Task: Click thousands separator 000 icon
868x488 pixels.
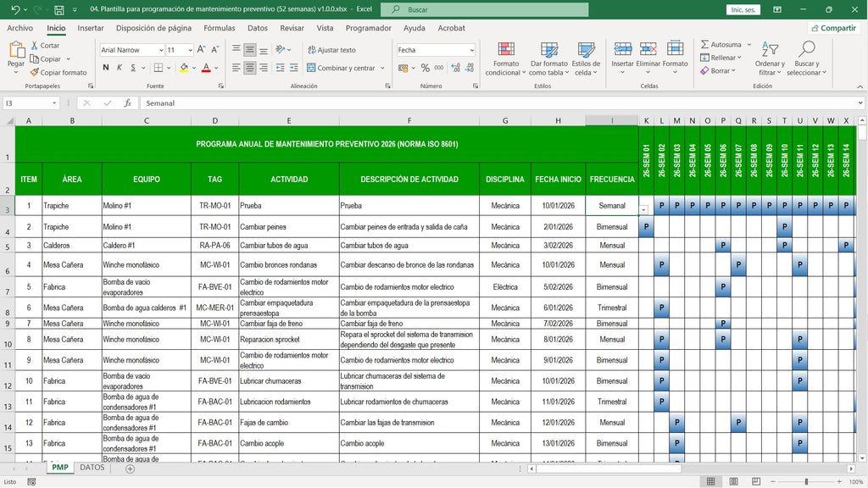Action: (x=439, y=68)
